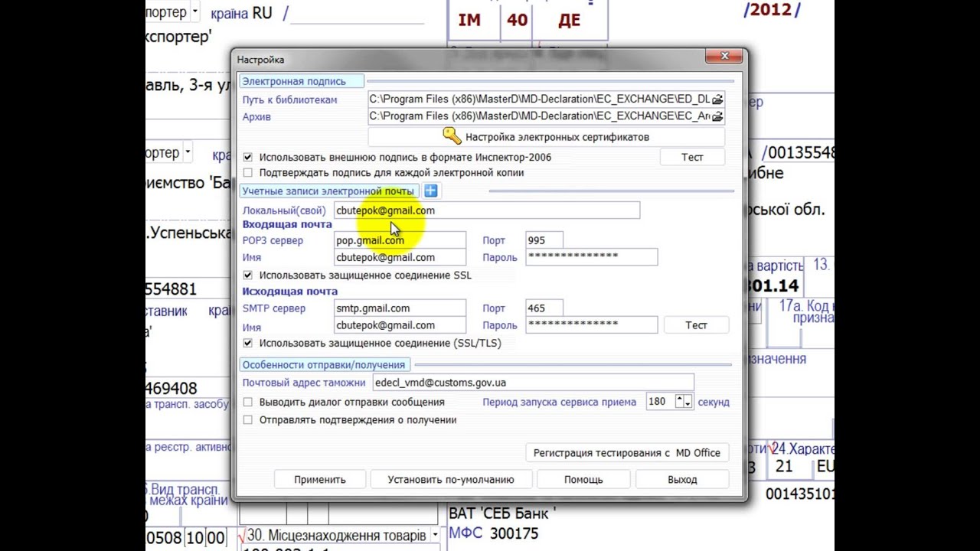
Task: Browse for the library path folder
Action: [x=717, y=99]
